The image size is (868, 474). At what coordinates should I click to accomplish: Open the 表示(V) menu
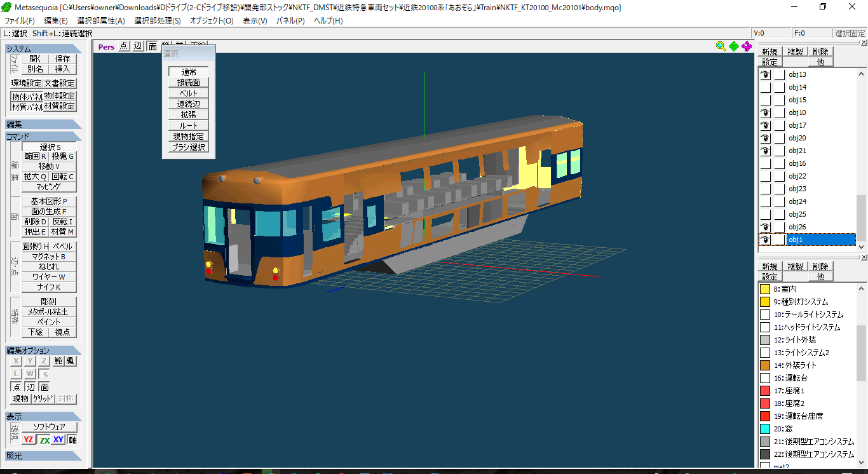pyautogui.click(x=255, y=21)
